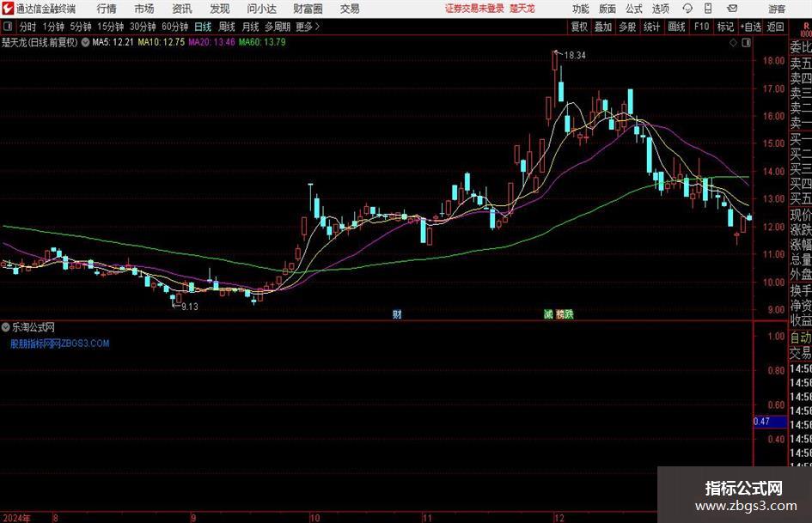Screen dimensions: 812x523
Task: Click the 叠加 toolbar button
Action: click(x=603, y=27)
